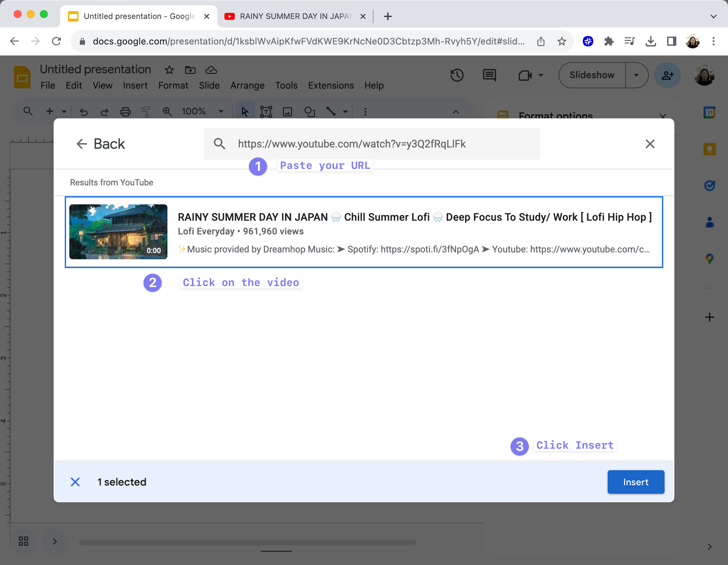
Task: Select the Text box tool
Action: point(266,112)
